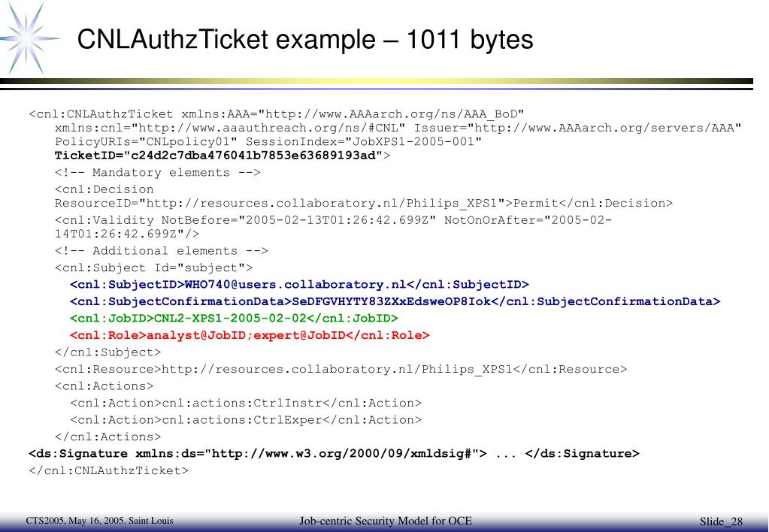
Task: Click the closing '</cnl:Actions>' tag
Action: coord(108,437)
